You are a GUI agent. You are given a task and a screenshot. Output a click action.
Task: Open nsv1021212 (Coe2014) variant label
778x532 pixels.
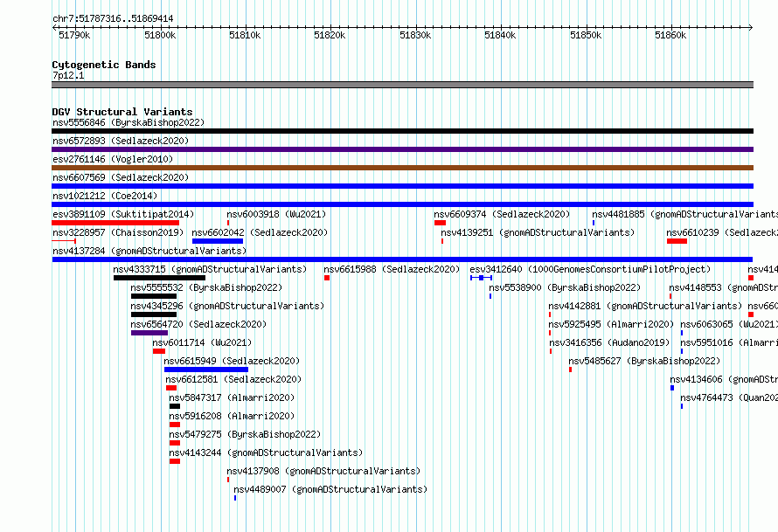105,196
